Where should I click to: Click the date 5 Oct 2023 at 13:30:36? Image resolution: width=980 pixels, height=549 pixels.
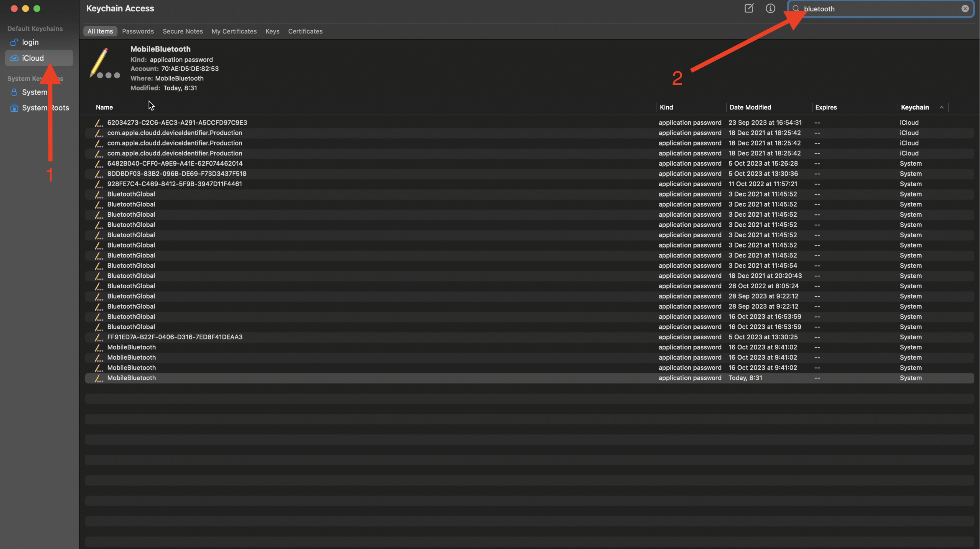coord(763,174)
